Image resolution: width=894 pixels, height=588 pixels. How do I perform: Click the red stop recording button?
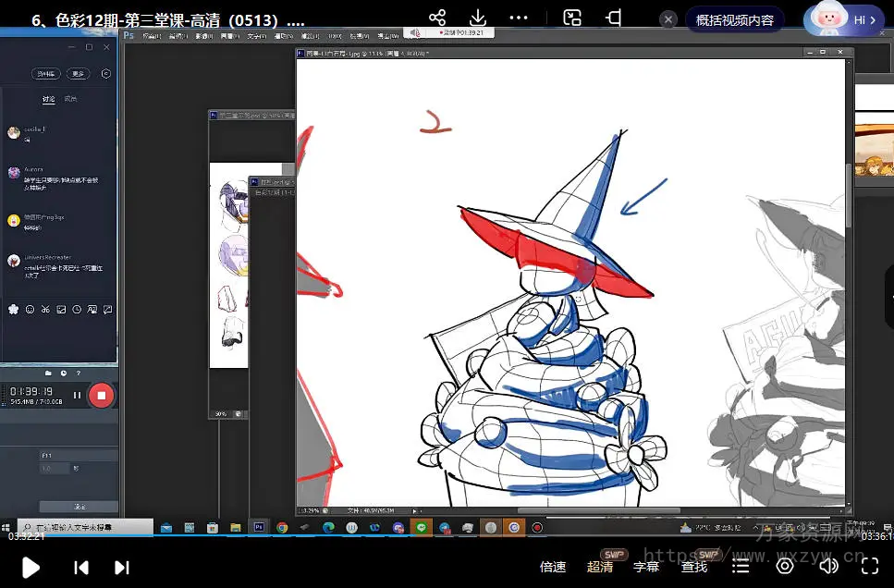click(x=101, y=396)
